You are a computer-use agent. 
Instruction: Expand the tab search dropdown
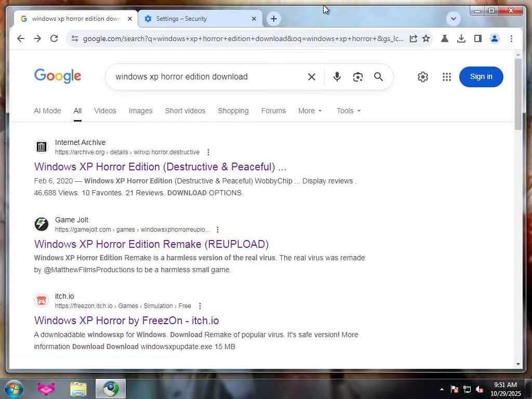click(x=453, y=19)
